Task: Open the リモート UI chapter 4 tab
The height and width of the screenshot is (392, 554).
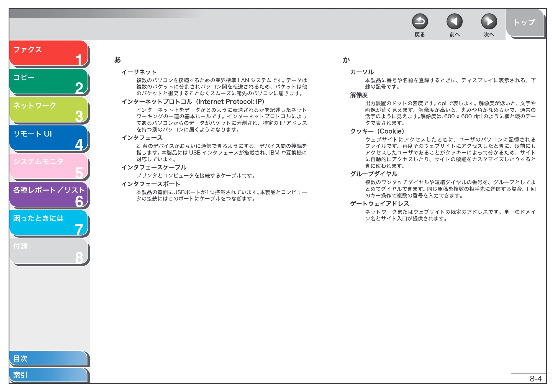Action: pyautogui.click(x=49, y=138)
